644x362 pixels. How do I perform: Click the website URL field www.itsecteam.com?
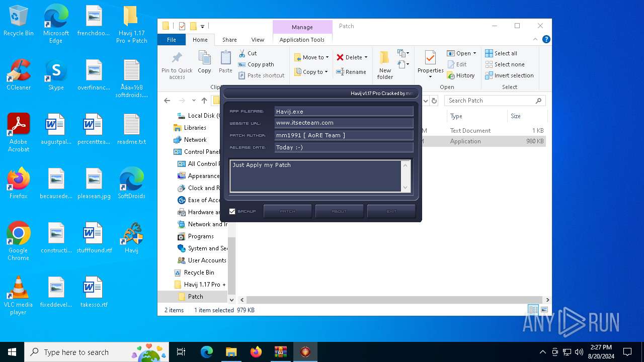click(x=344, y=123)
